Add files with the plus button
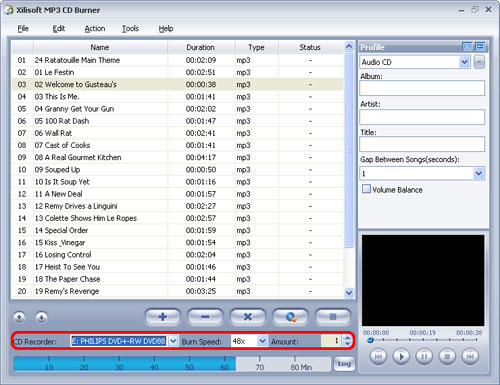The image size is (500, 385). point(163,317)
